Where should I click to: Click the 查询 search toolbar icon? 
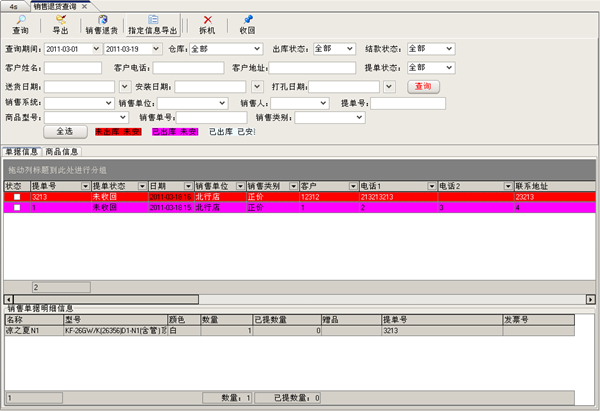coord(20,24)
